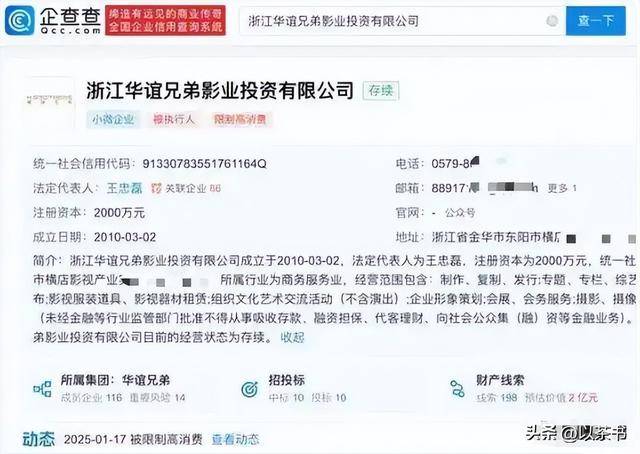Collapse the intro via 收起 link
The height and width of the screenshot is (454, 640).
pyautogui.click(x=292, y=338)
